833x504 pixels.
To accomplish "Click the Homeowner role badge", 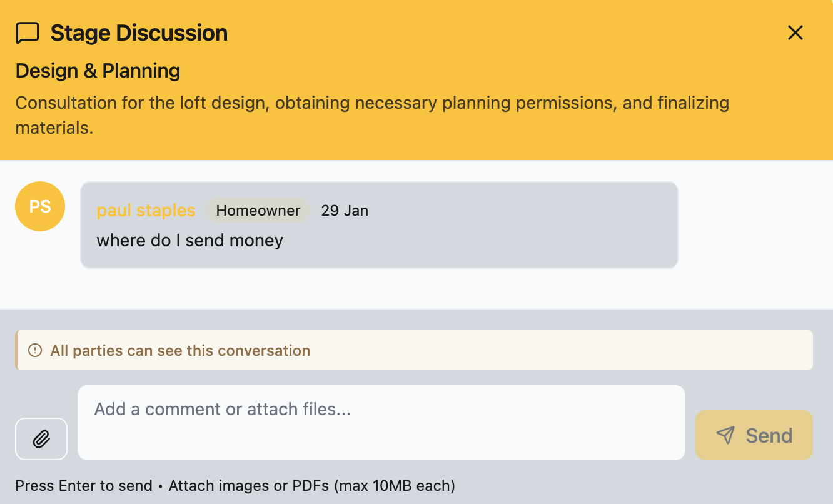I will 258,210.
